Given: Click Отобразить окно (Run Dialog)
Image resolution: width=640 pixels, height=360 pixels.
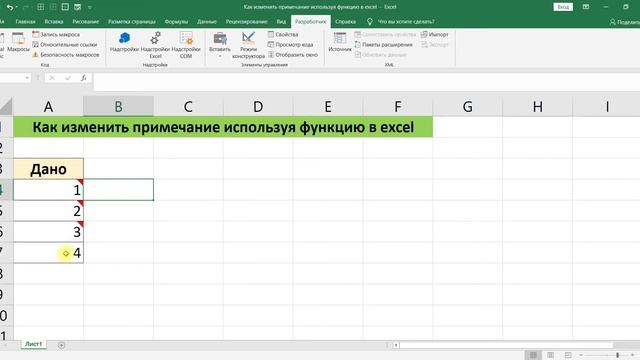Looking at the screenshot, I should (x=293, y=54).
